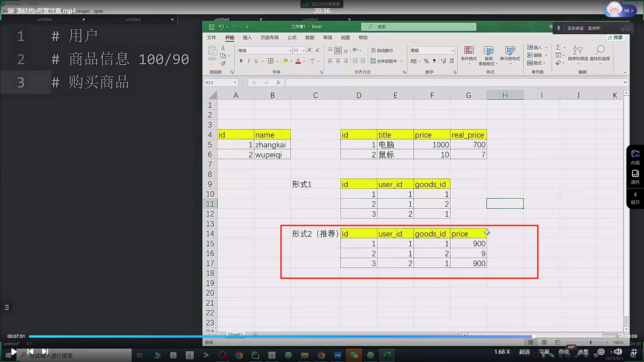Click the Insert Function fx icon
The width and height of the screenshot is (644, 362).
point(278,82)
